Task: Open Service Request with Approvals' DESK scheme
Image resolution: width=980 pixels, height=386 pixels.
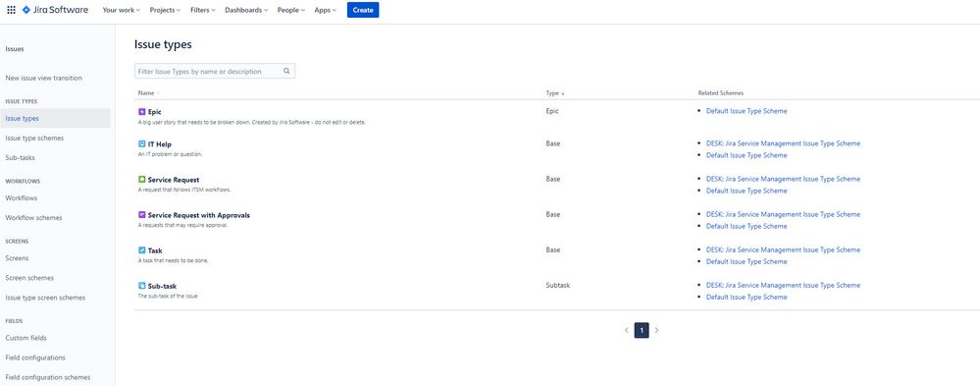Action: (783, 214)
